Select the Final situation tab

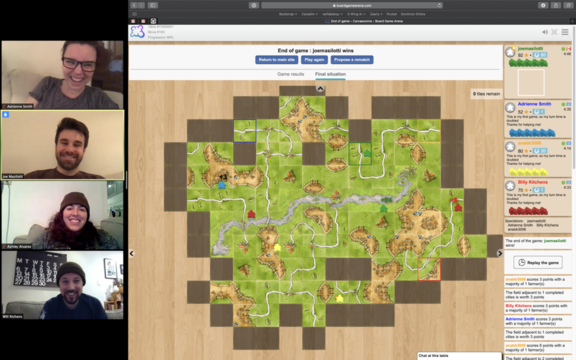point(330,74)
